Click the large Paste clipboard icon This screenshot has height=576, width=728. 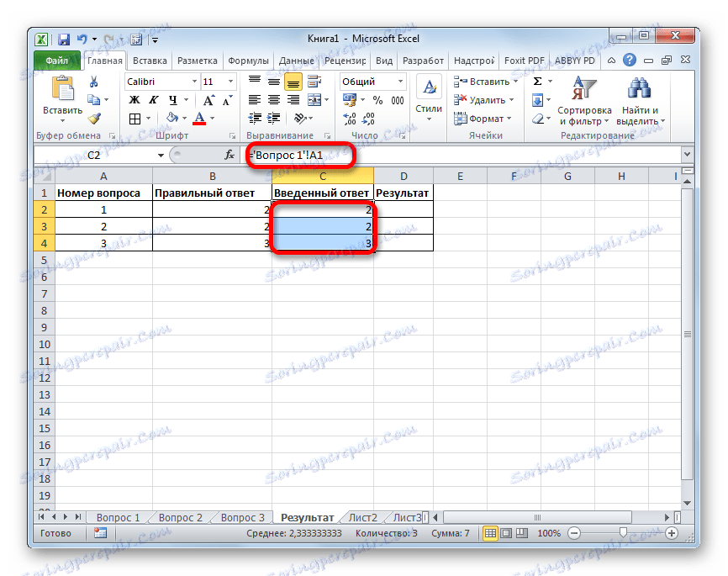(x=63, y=88)
